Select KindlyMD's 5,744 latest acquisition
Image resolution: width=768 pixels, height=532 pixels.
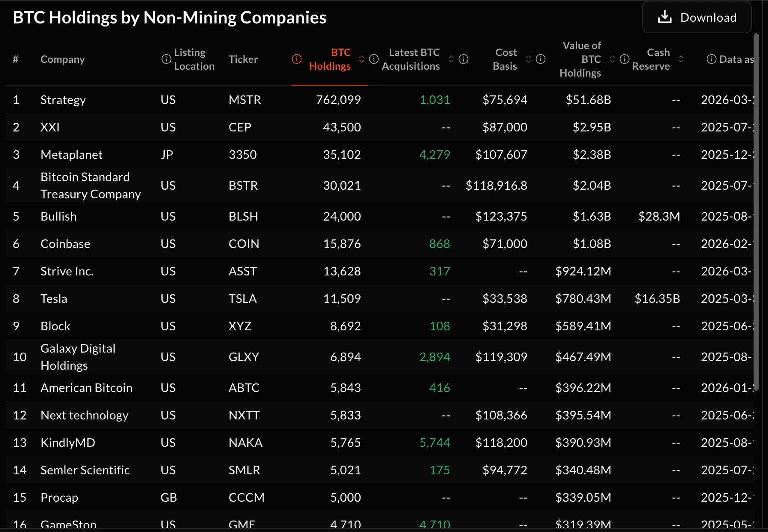(435, 443)
